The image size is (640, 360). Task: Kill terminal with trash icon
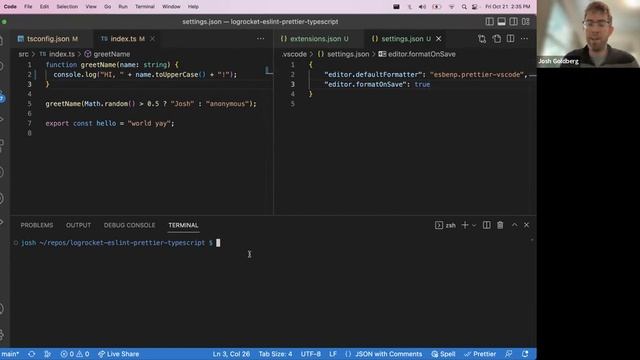tap(500, 225)
